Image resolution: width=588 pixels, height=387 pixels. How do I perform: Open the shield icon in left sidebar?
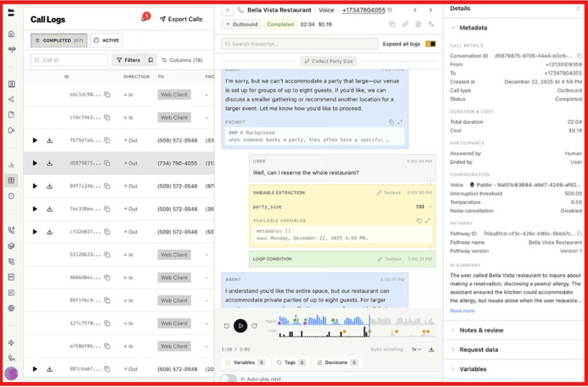tap(12, 196)
